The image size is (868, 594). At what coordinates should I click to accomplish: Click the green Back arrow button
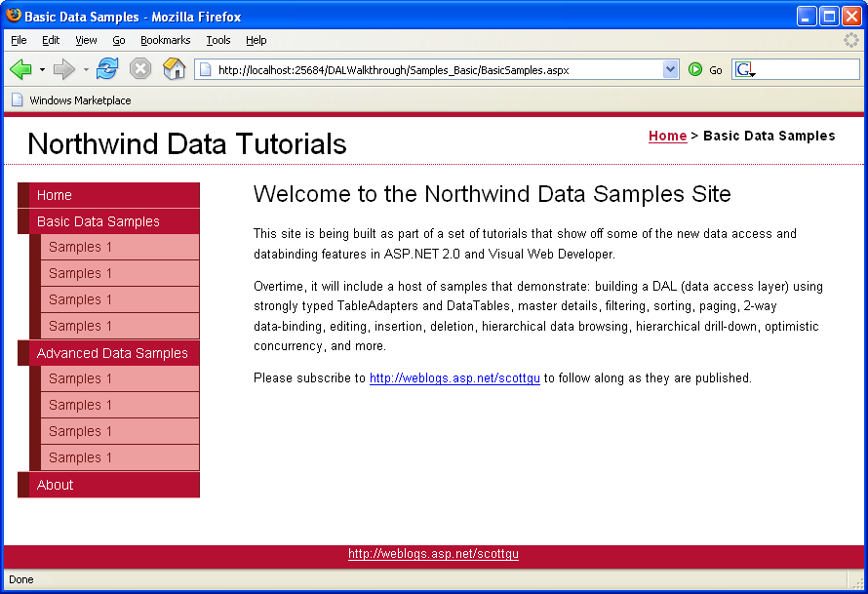21,69
